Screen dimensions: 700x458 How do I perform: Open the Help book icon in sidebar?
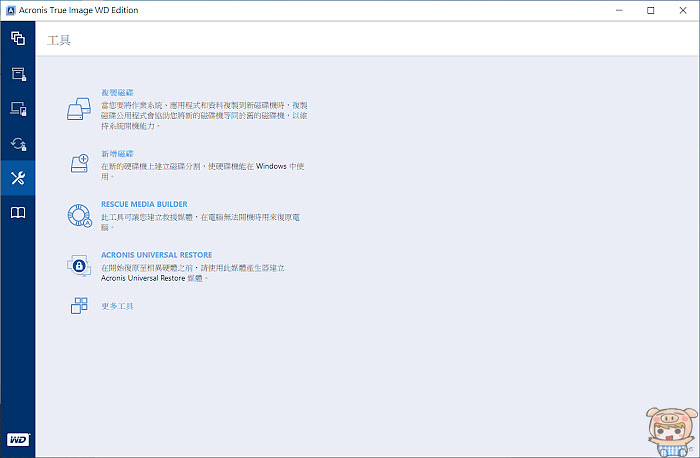(18, 212)
